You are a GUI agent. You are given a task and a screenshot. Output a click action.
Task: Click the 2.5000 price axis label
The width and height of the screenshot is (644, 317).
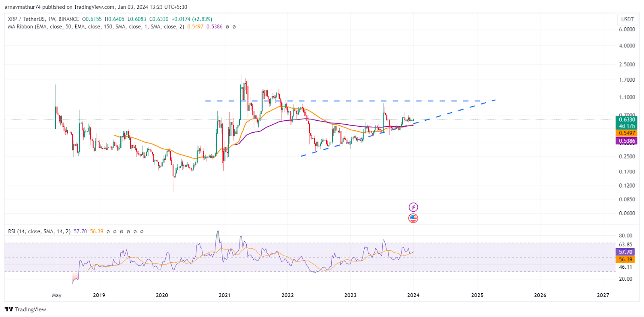click(x=627, y=64)
